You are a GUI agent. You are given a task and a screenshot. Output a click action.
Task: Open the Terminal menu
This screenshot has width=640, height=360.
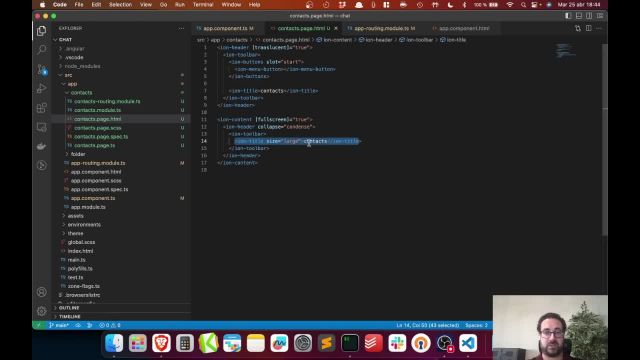pyautogui.click(x=203, y=4)
